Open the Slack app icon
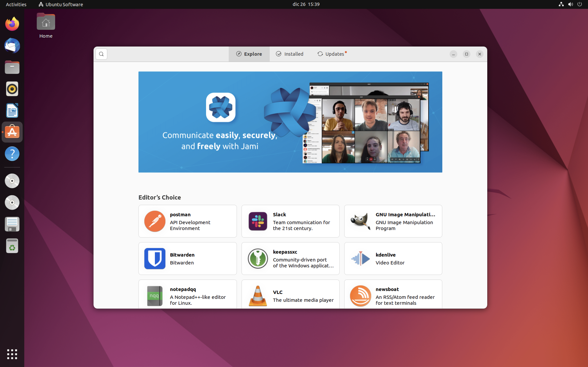The width and height of the screenshot is (588, 367). pyautogui.click(x=258, y=221)
